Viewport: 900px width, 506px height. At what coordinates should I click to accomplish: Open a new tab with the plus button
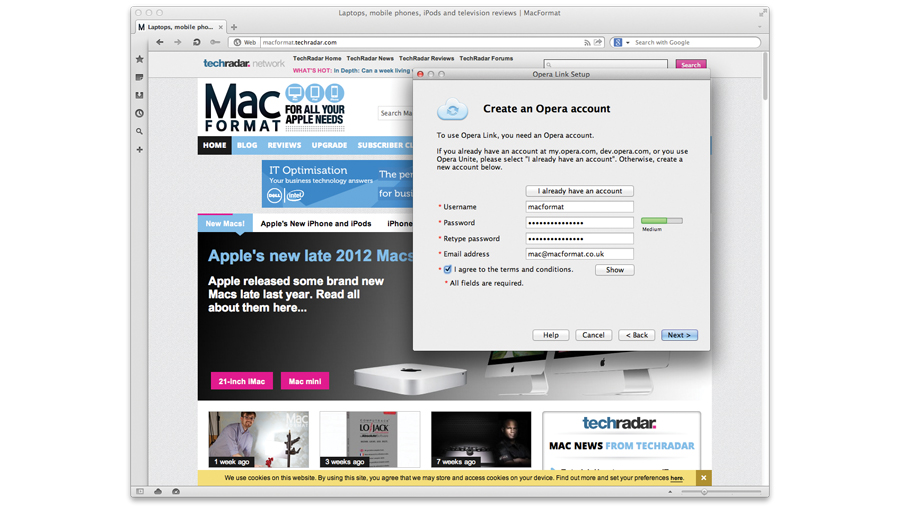tap(234, 27)
